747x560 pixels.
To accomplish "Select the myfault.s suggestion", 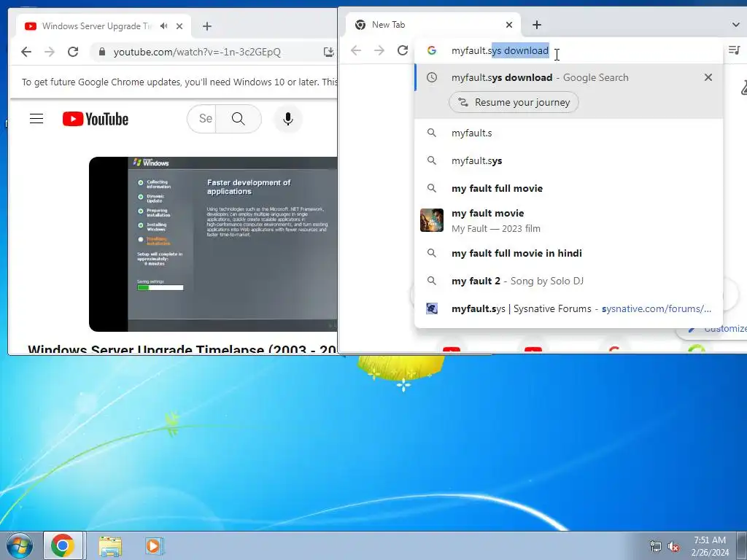I will click(x=569, y=133).
